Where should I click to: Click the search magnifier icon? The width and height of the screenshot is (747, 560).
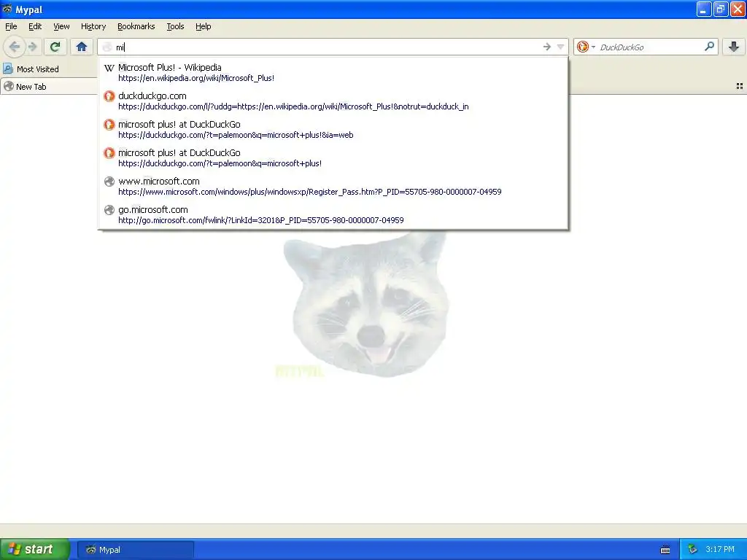click(709, 47)
